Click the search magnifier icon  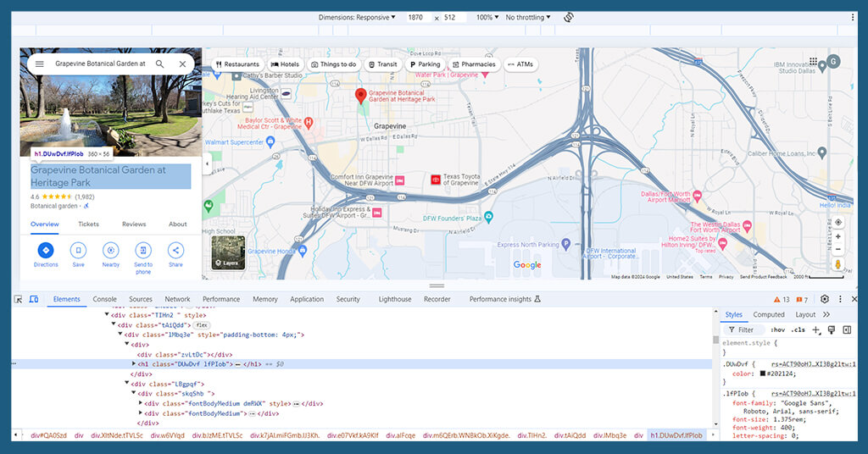click(x=159, y=64)
